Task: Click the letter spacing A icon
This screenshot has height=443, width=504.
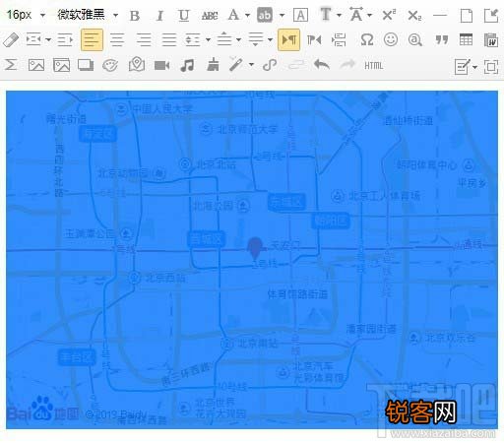Action: (x=356, y=15)
